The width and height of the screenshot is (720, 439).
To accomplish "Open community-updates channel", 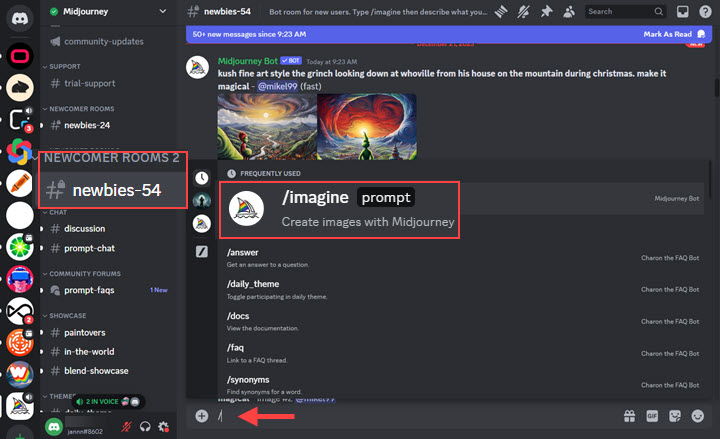I will 103,41.
